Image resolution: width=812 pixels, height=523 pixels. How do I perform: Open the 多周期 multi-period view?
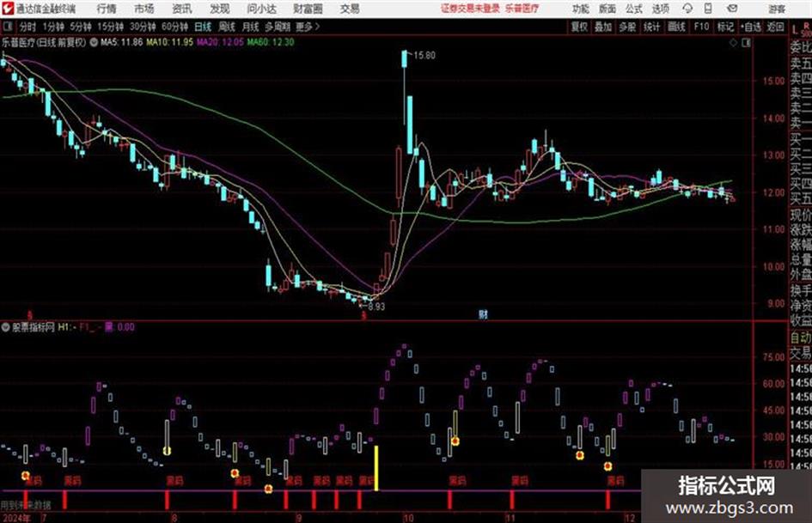pyautogui.click(x=278, y=27)
